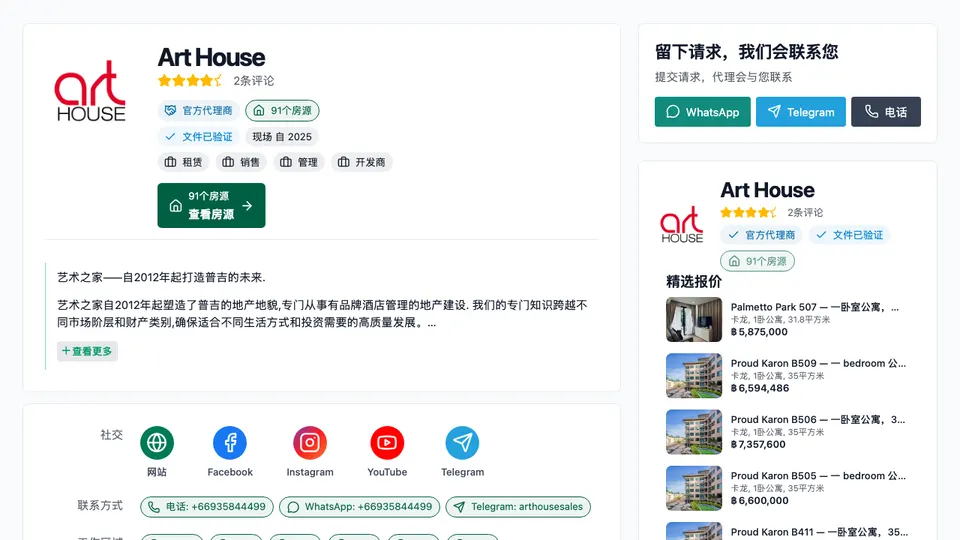Select the 管理 service tag
Image resolution: width=960 pixels, height=540 pixels.
[299, 162]
